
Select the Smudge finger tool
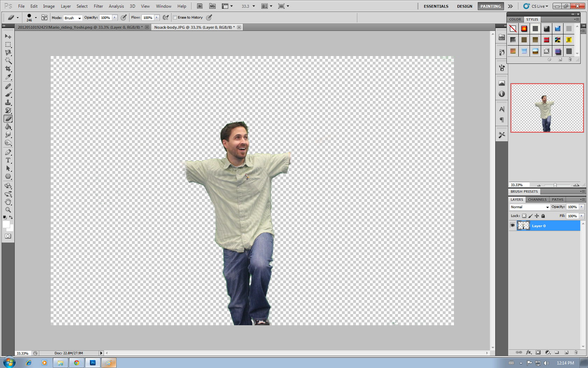pos(8,135)
